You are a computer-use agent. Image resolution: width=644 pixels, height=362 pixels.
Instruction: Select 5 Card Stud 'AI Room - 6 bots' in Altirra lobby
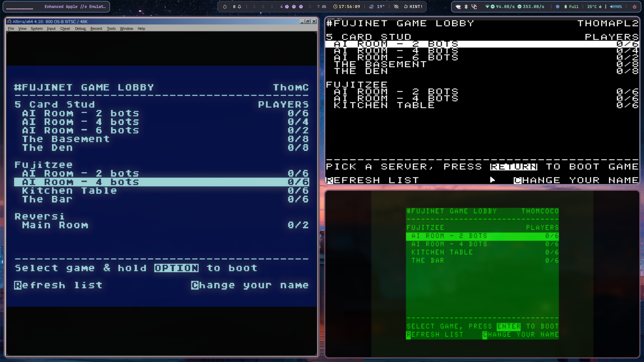(161, 130)
